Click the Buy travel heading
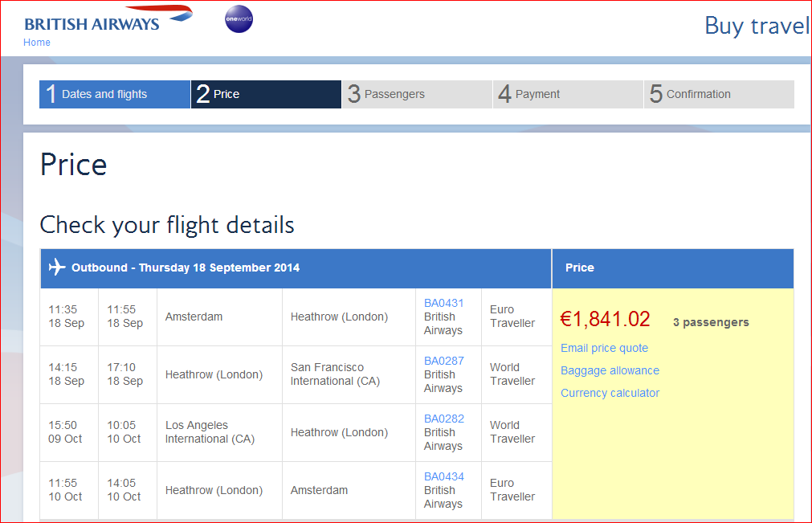This screenshot has height=523, width=812. coord(756,26)
